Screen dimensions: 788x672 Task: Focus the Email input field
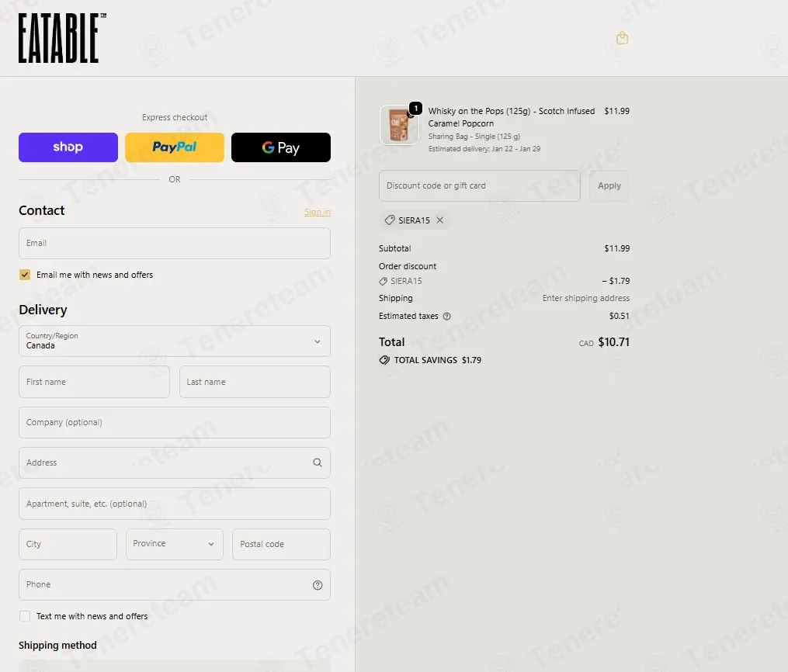pyautogui.click(x=175, y=243)
